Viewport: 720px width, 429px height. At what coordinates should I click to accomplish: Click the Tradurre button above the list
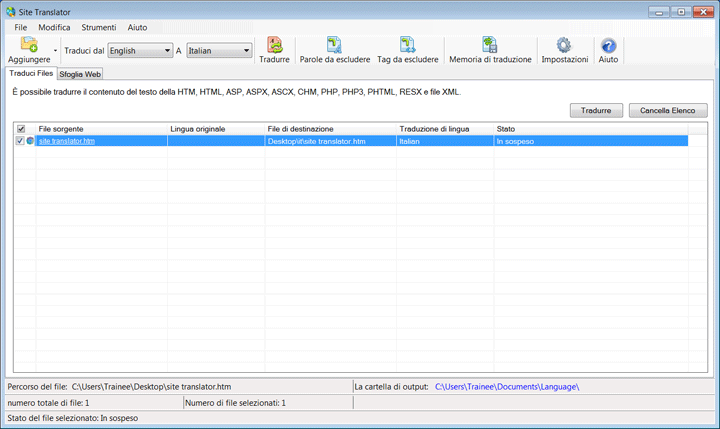596,111
